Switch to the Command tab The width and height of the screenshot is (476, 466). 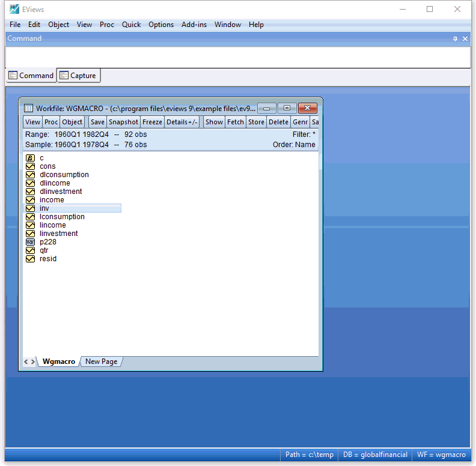tap(31, 76)
